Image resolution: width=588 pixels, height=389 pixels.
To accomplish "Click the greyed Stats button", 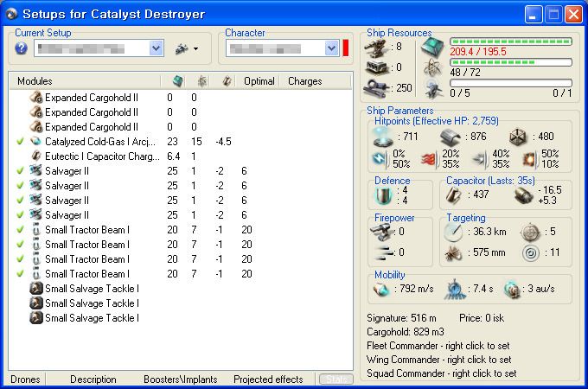I will coord(336,379).
